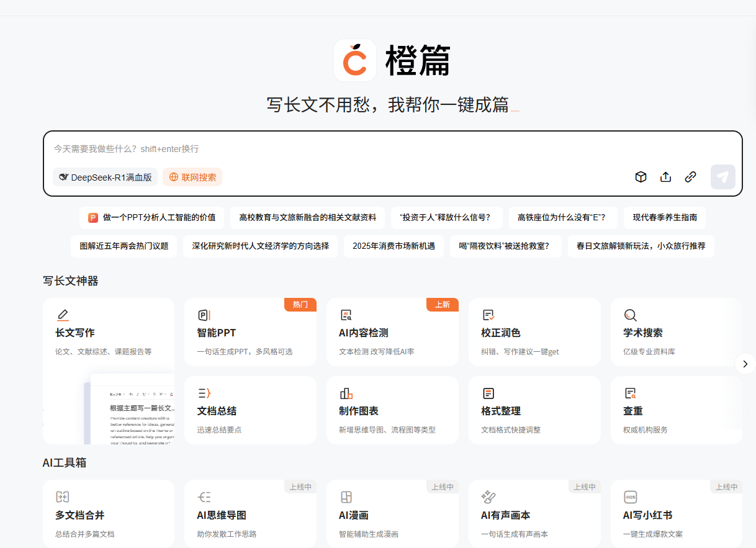Select suggestion 高铁座位为什么没有“E”?
Screen dimensions: 756x548
tap(562, 218)
